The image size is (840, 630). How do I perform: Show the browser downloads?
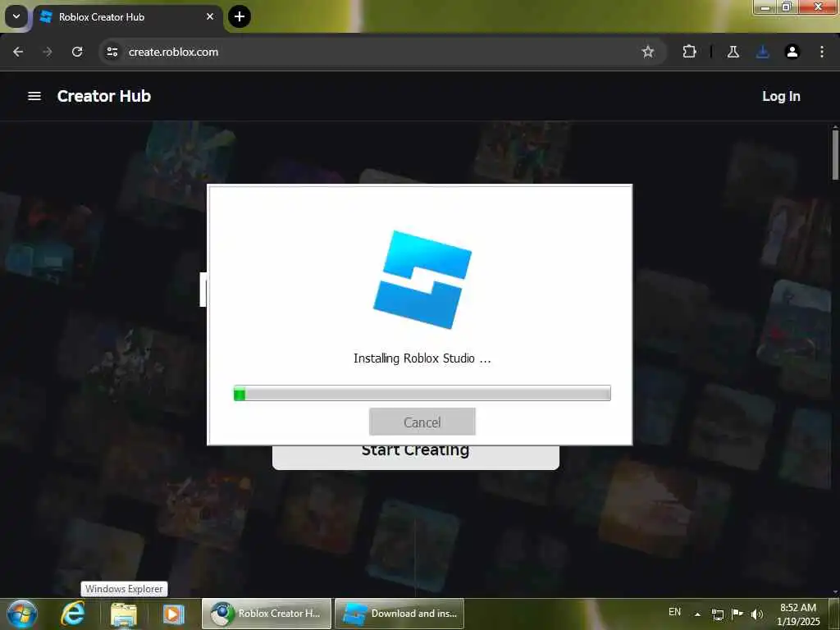pos(762,52)
